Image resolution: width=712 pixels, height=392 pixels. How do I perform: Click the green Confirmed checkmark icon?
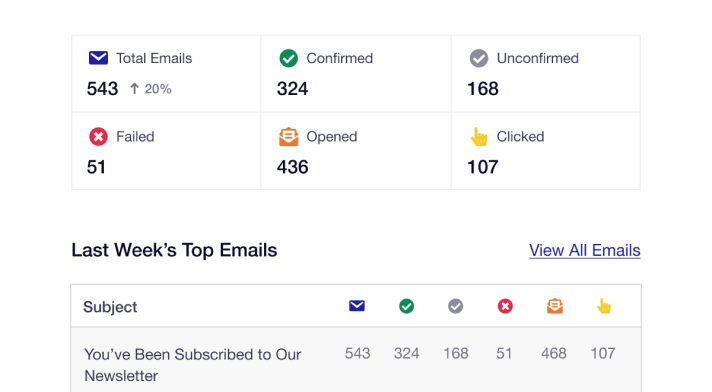click(288, 58)
